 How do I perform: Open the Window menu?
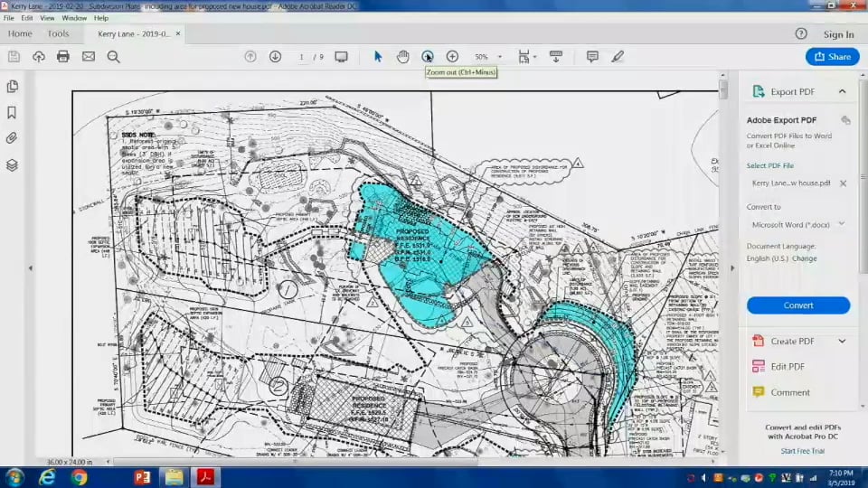(x=74, y=18)
